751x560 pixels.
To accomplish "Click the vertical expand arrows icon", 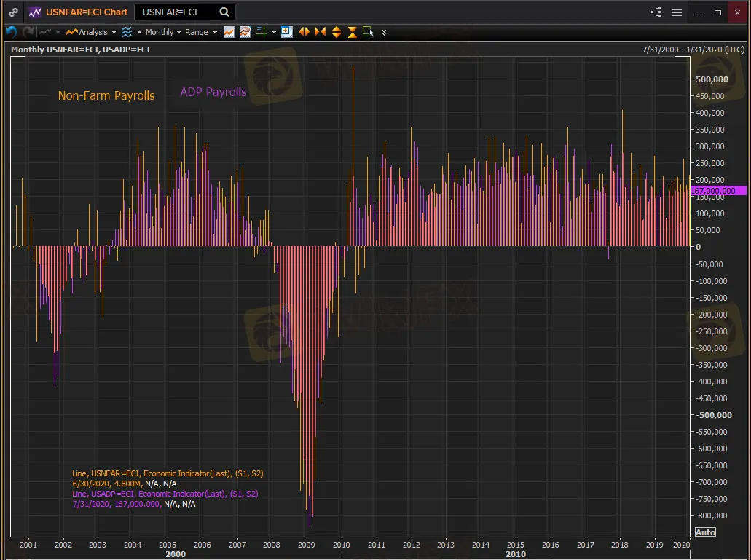I will point(336,32).
